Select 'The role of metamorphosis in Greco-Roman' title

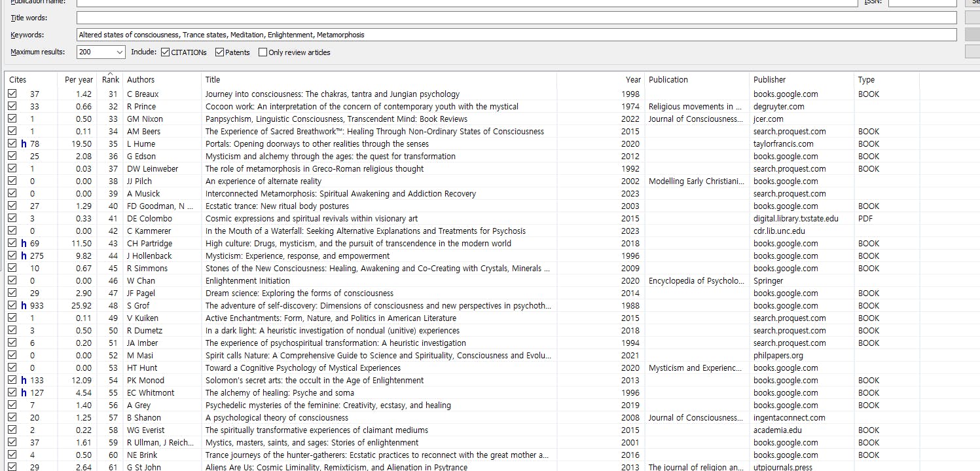[x=314, y=169]
